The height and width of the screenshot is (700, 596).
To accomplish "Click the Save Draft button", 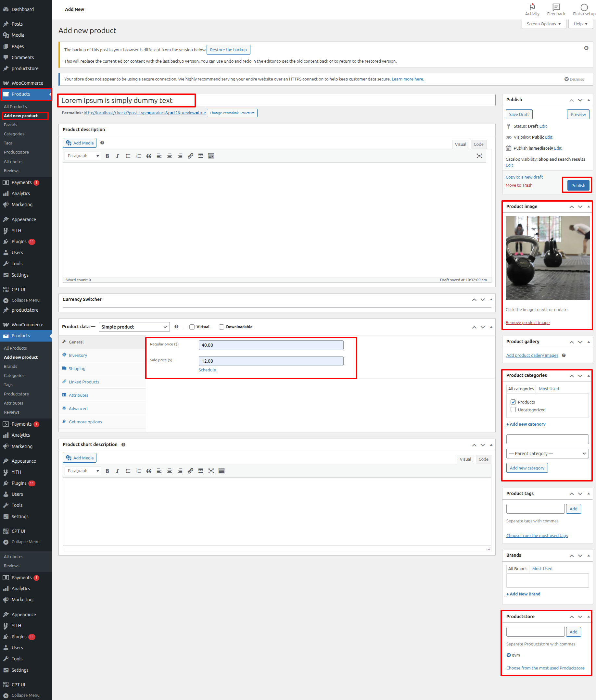I will pos(519,115).
